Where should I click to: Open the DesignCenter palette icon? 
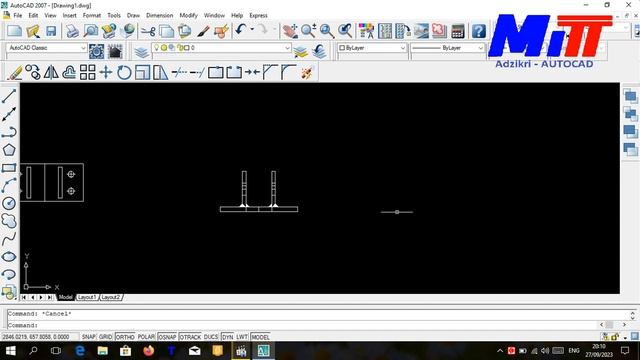[x=385, y=31]
